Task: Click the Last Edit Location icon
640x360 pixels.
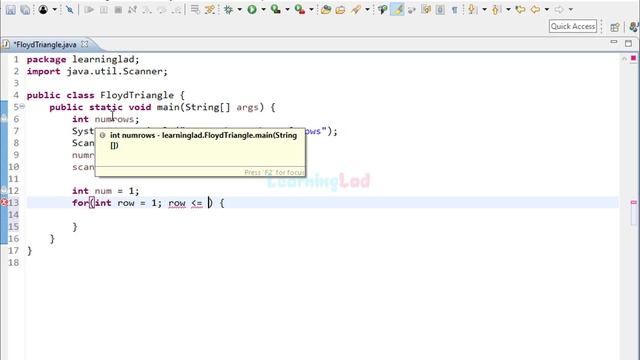Action: [520, 9]
